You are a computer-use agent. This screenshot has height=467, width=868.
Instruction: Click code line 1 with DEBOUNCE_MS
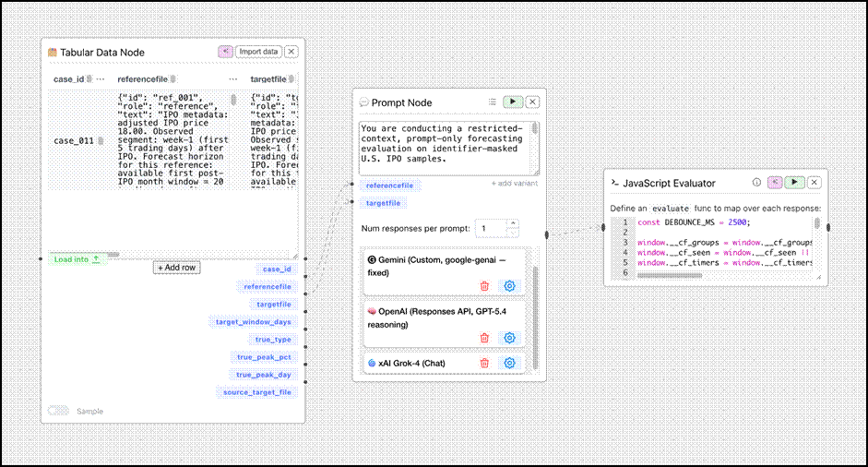point(693,222)
